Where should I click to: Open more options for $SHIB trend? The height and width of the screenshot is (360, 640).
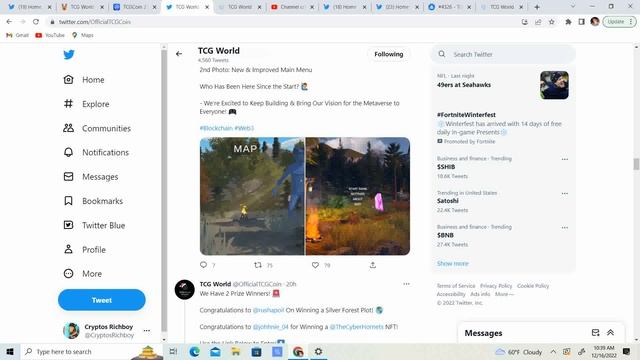pyautogui.click(x=564, y=159)
